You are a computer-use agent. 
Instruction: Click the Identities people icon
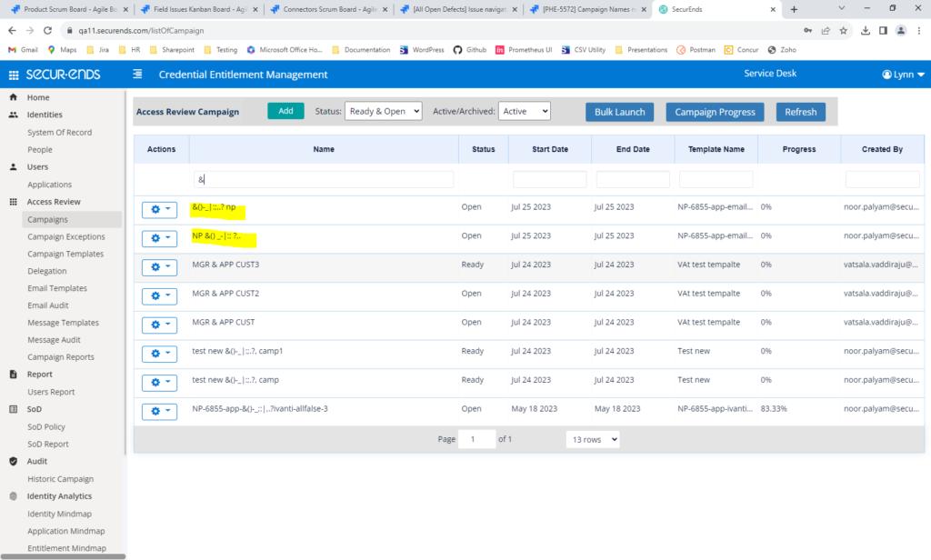[13, 115]
